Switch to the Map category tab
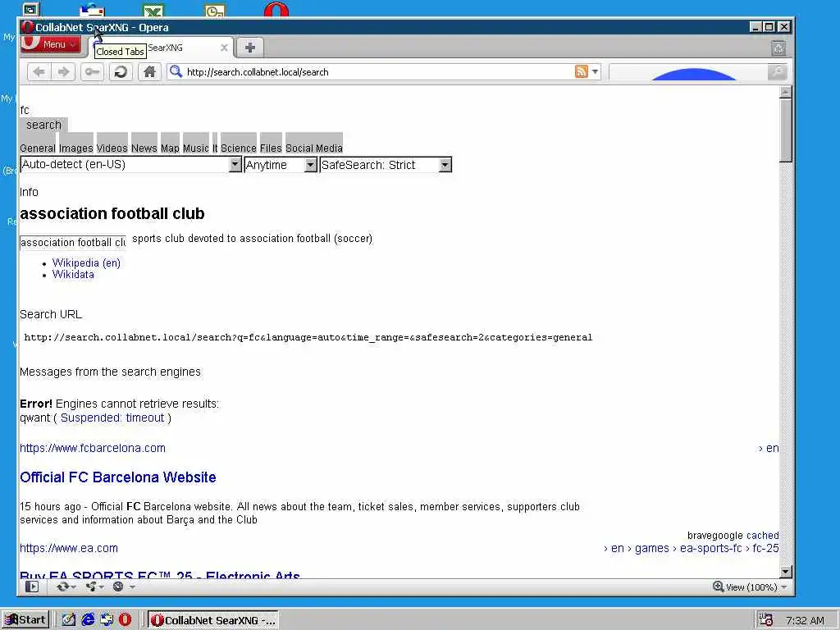Image resolution: width=840 pixels, height=630 pixels. point(170,148)
